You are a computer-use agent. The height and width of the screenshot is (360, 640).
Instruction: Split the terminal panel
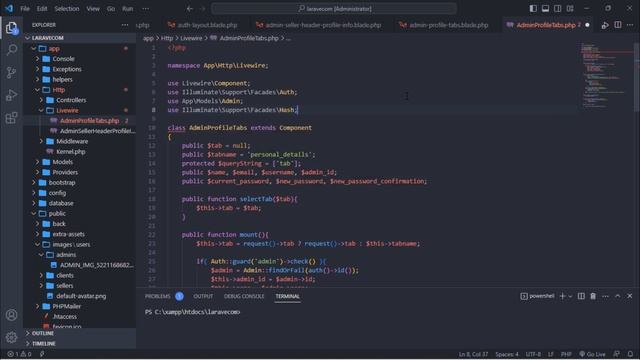581,296
